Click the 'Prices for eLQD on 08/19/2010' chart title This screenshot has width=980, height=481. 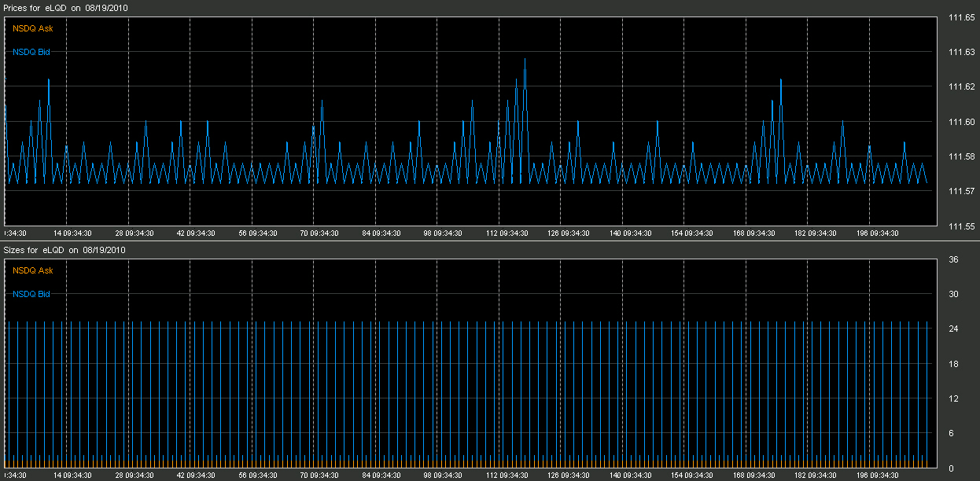click(x=66, y=7)
